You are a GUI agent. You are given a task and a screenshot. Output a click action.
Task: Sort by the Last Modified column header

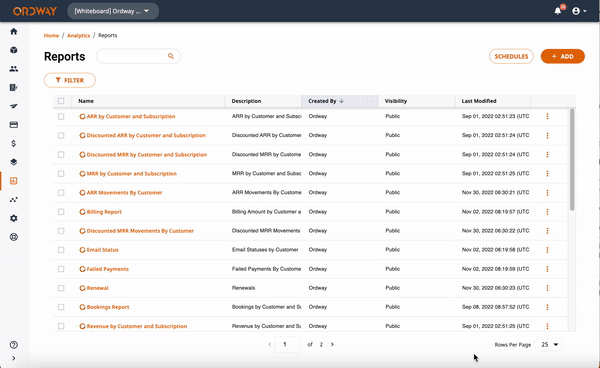tap(479, 101)
